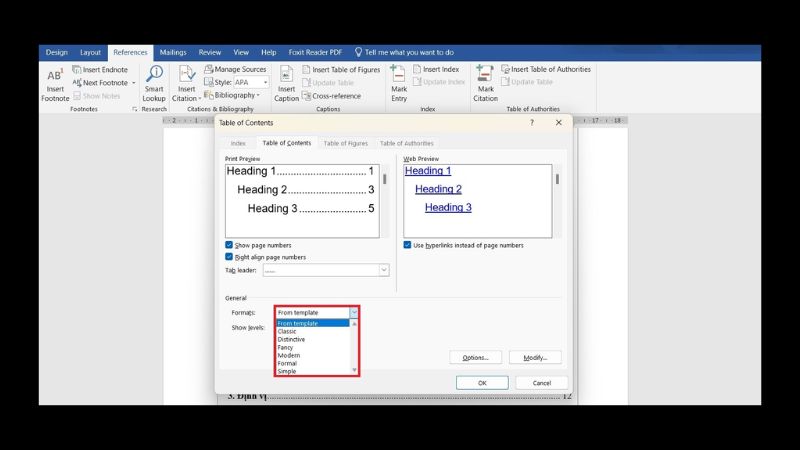Select Simple format option
This screenshot has width=800, height=450.
[x=312, y=371]
